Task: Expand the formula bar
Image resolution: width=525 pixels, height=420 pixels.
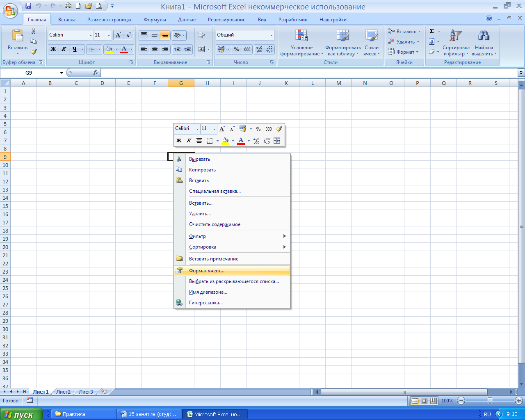Action: [521, 73]
